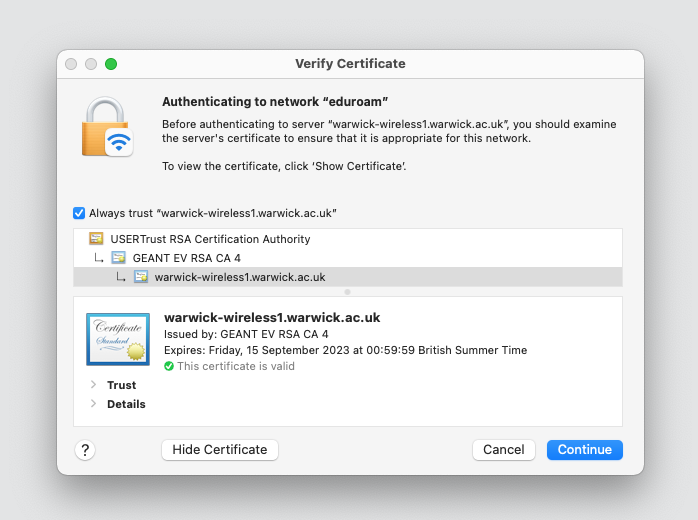Screen dimensions: 698x520
Task: Click the lock with Wi-Fi icon
Action: (107, 126)
